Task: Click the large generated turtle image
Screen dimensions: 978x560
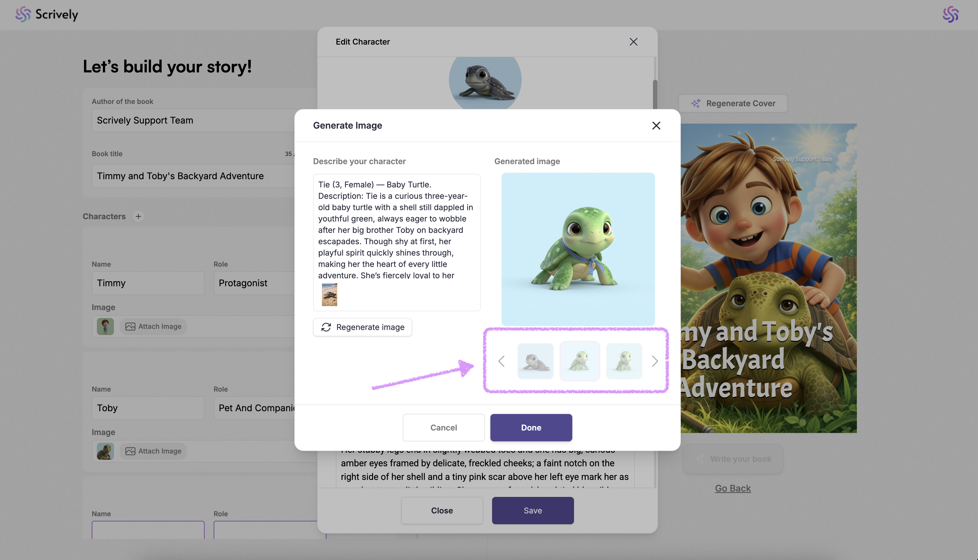Action: pos(578,249)
